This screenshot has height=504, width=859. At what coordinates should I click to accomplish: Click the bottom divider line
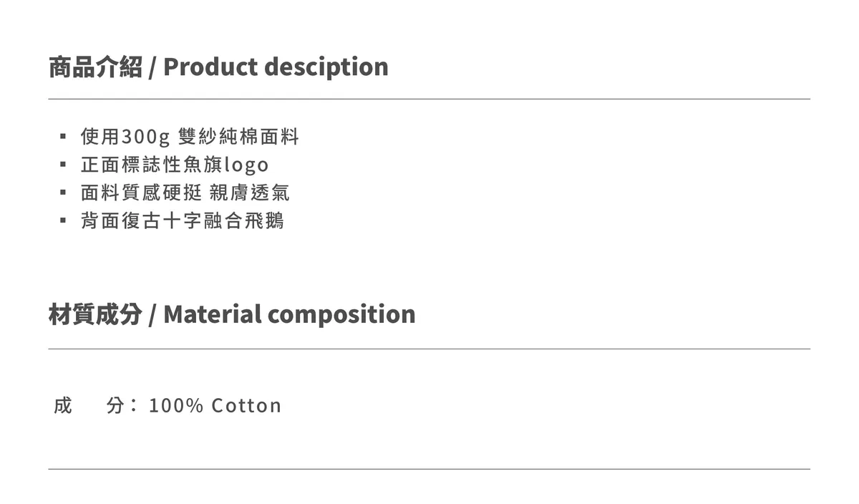click(429, 469)
